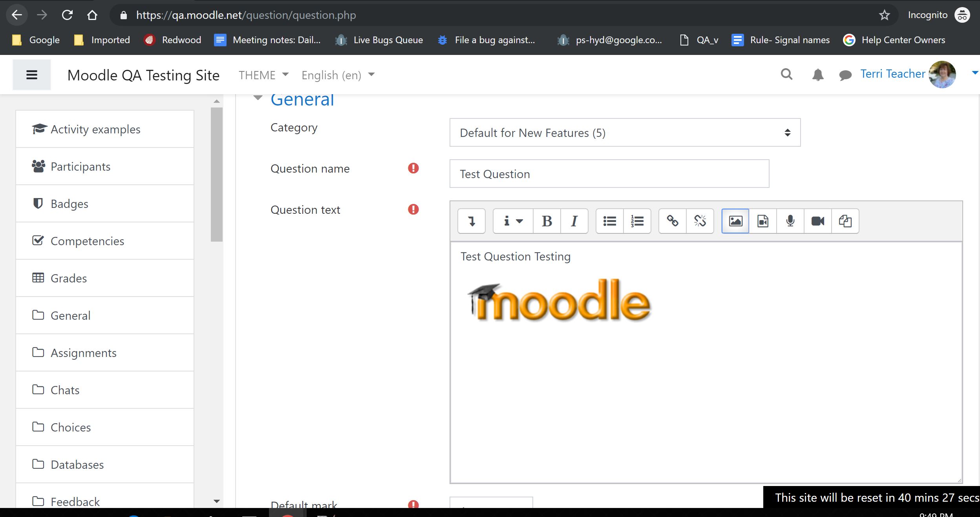
Task: Click the record video camera icon
Action: click(818, 221)
